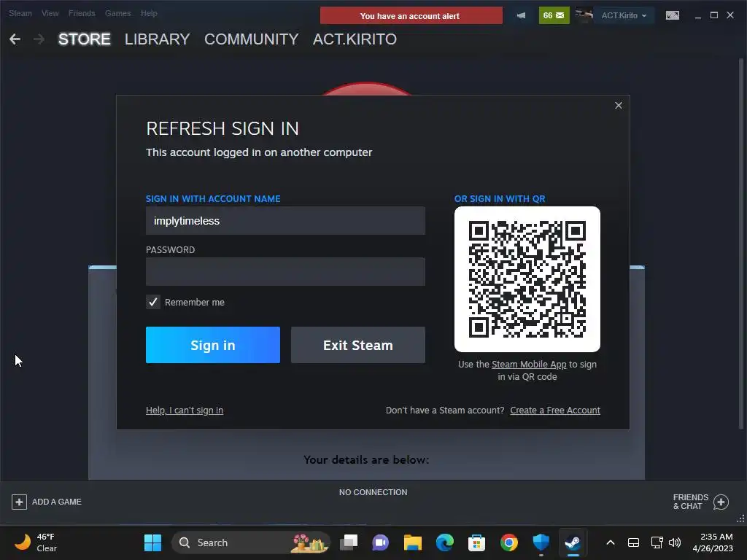The height and width of the screenshot is (560, 747).
Task: Open Friends & Chat plus icon
Action: pyautogui.click(x=721, y=502)
